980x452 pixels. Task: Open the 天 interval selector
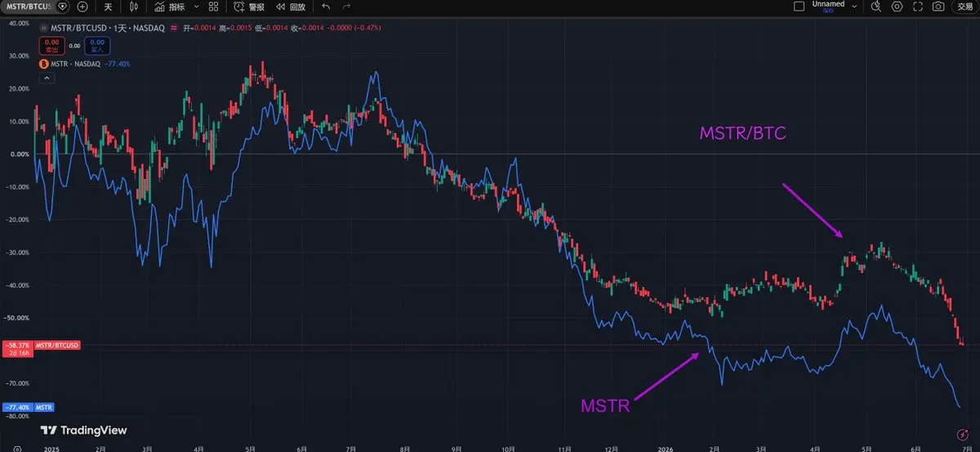click(x=108, y=7)
